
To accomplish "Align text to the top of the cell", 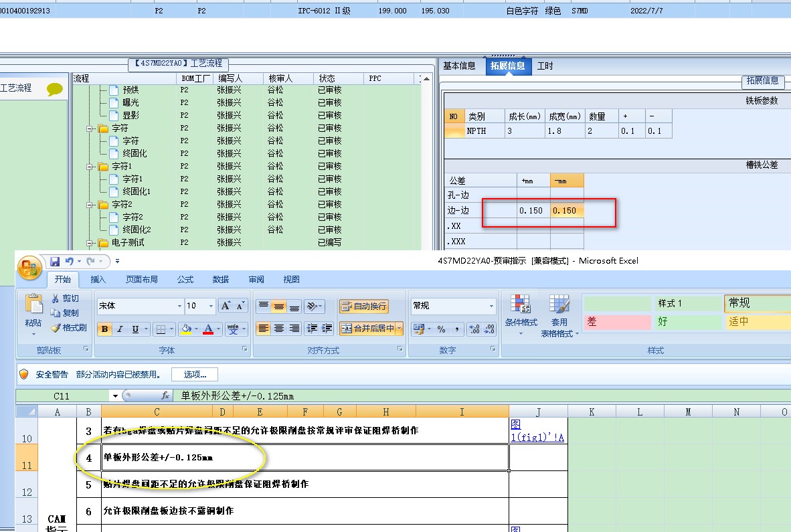I will pos(263,306).
